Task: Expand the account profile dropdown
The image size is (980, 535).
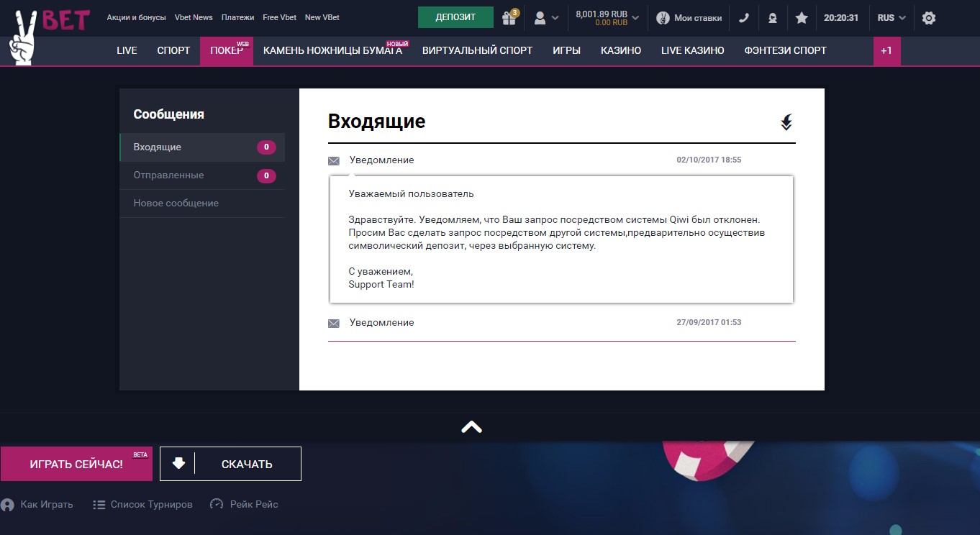Action: pyautogui.click(x=547, y=17)
